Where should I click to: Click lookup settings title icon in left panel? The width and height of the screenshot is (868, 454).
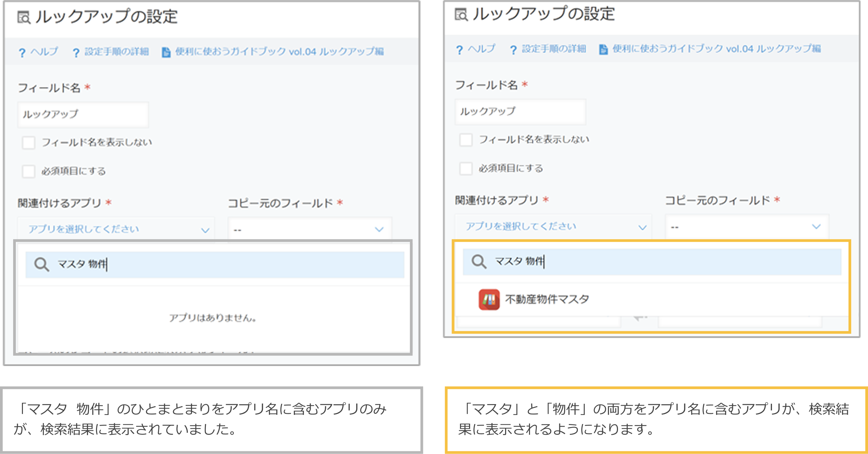pyautogui.click(x=24, y=17)
